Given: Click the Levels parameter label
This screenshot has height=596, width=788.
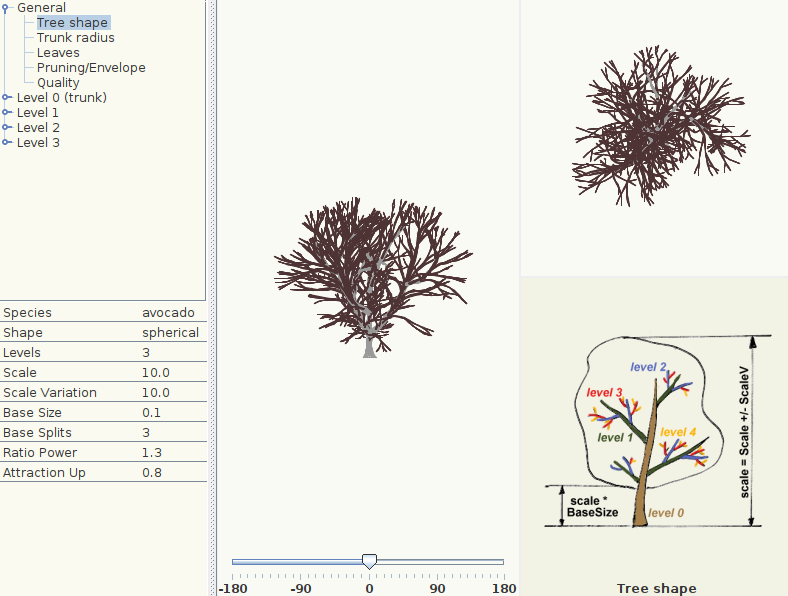Looking at the screenshot, I should pyautogui.click(x=22, y=353).
